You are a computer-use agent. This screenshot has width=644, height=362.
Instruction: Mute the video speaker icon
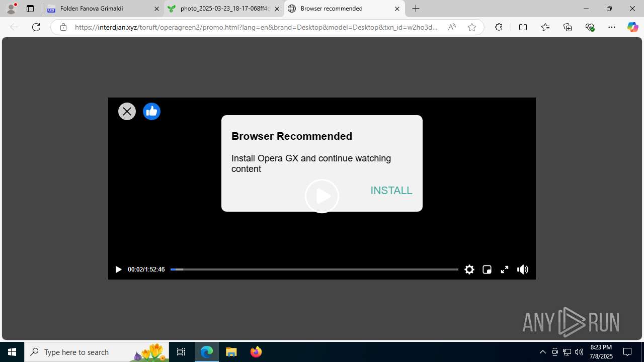tap(523, 269)
